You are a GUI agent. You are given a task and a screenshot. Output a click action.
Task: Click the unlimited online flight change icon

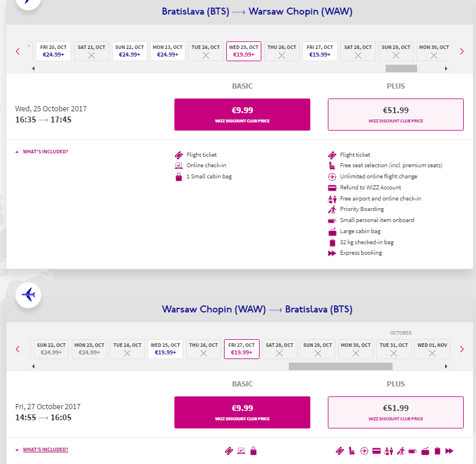332,177
